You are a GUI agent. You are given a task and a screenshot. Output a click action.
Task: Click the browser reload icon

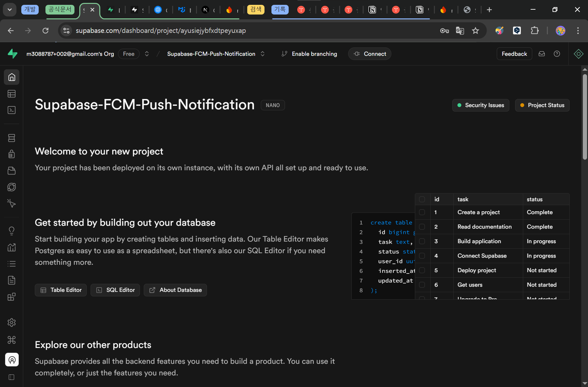point(45,31)
